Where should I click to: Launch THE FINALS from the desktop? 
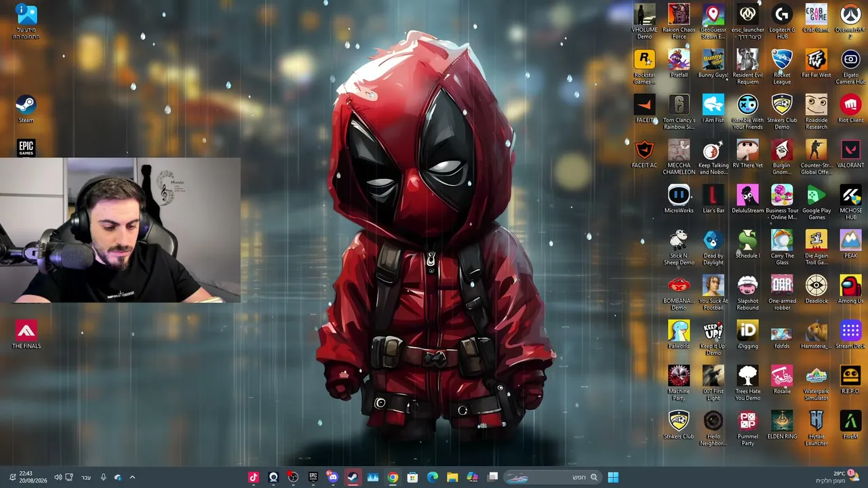tap(26, 335)
